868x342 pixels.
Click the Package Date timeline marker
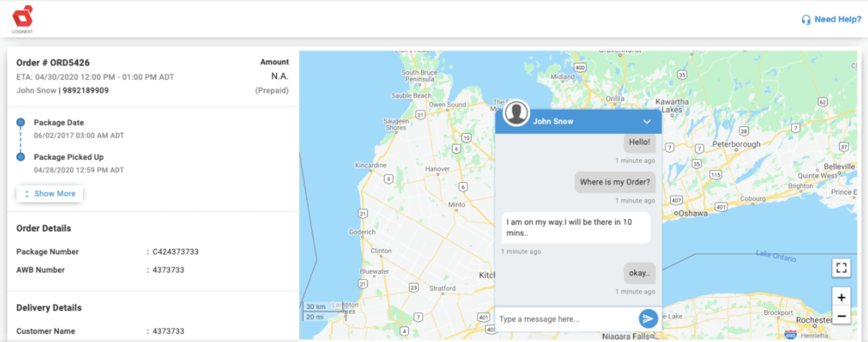pyautogui.click(x=21, y=122)
